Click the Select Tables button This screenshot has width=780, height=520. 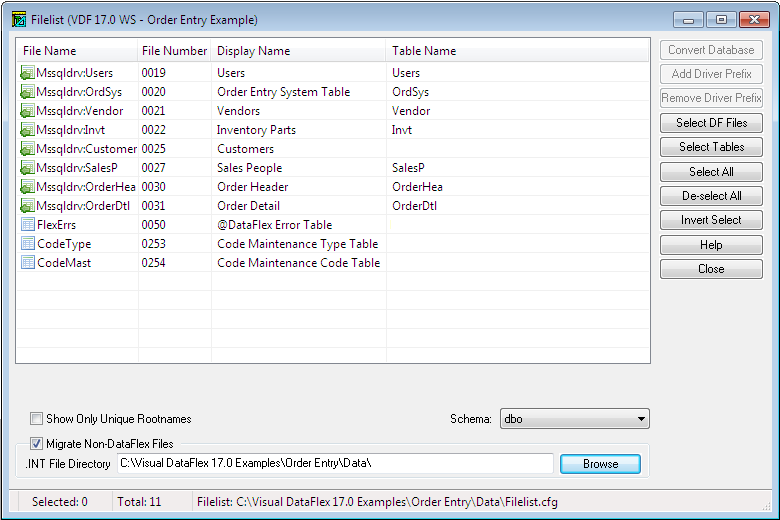click(711, 147)
